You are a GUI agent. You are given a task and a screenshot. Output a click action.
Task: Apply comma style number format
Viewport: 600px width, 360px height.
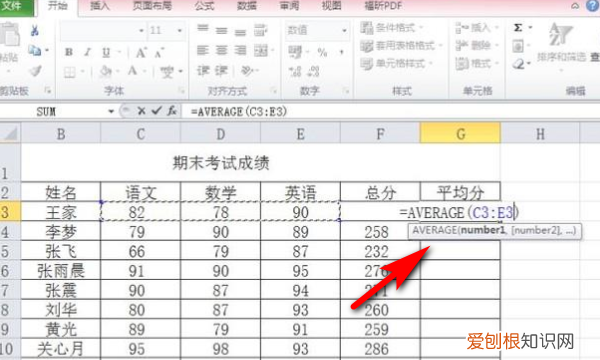[x=341, y=52]
